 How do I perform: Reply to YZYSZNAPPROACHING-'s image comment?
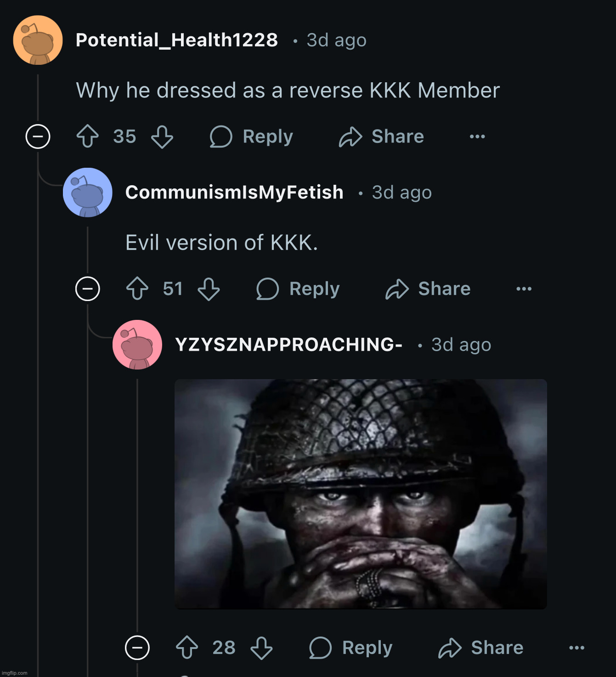[x=351, y=648]
